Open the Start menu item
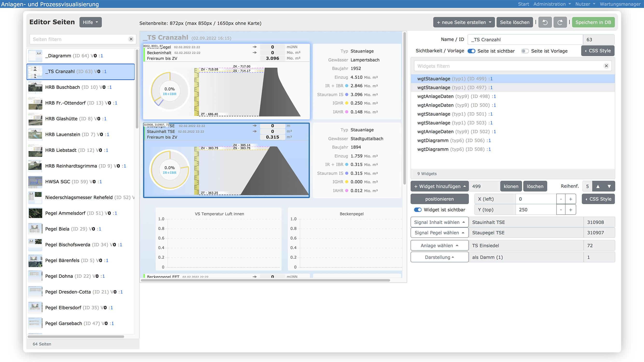Screen dimensions: 644x362 523,4
